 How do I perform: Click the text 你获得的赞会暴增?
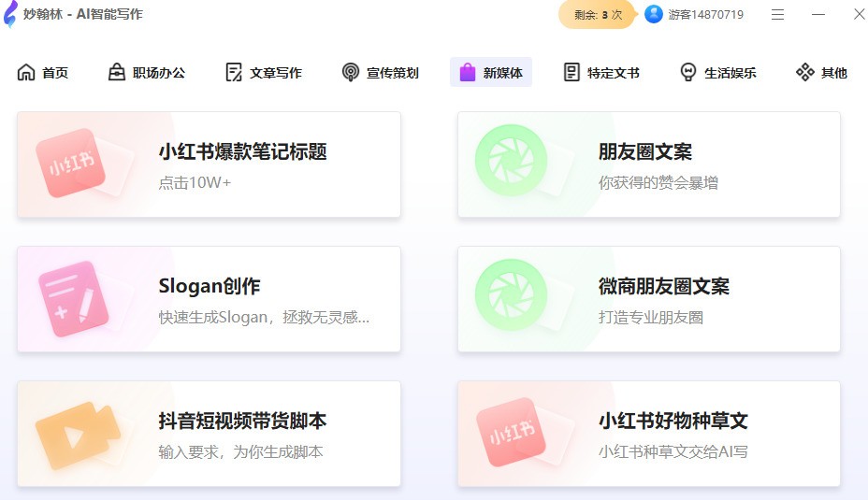658,182
